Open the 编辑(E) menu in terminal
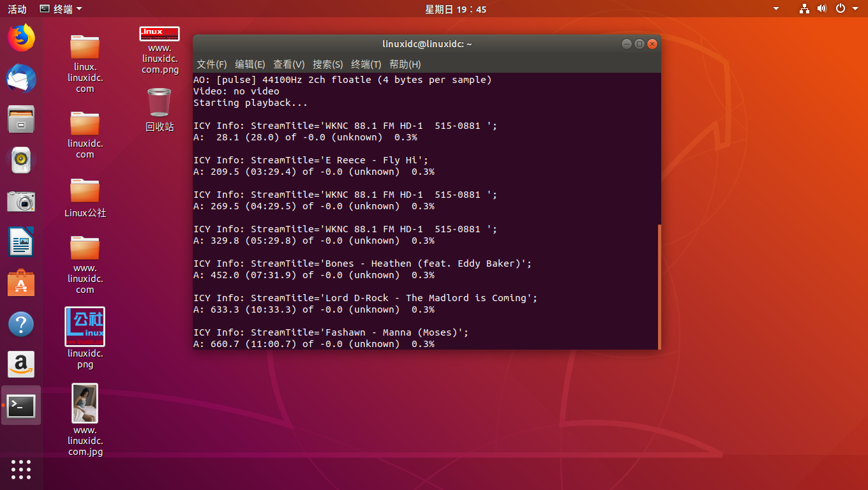The height and width of the screenshot is (490, 868). point(250,64)
